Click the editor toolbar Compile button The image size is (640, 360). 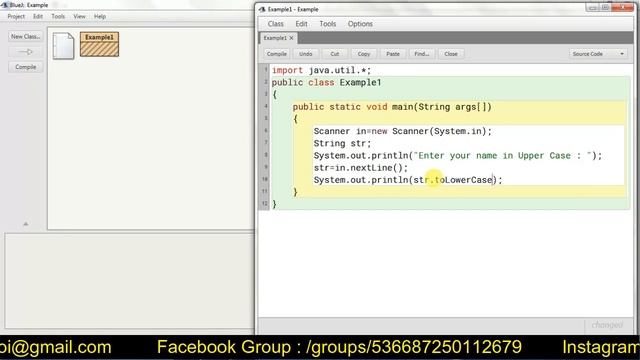click(x=276, y=54)
